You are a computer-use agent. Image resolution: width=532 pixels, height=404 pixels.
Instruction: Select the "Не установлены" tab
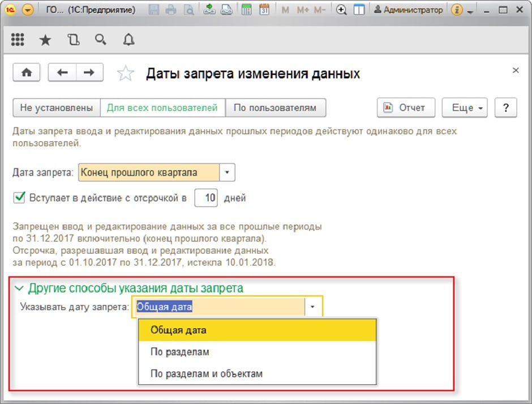(56, 108)
